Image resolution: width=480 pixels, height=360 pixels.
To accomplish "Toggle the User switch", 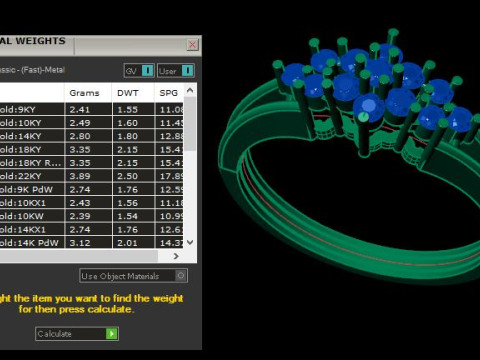I will pyautogui.click(x=176, y=71).
